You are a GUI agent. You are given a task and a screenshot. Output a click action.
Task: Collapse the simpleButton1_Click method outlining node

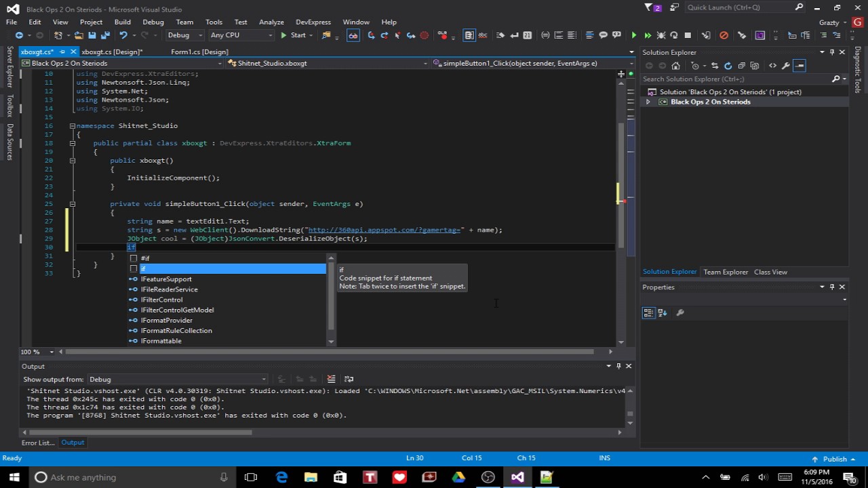coord(72,203)
